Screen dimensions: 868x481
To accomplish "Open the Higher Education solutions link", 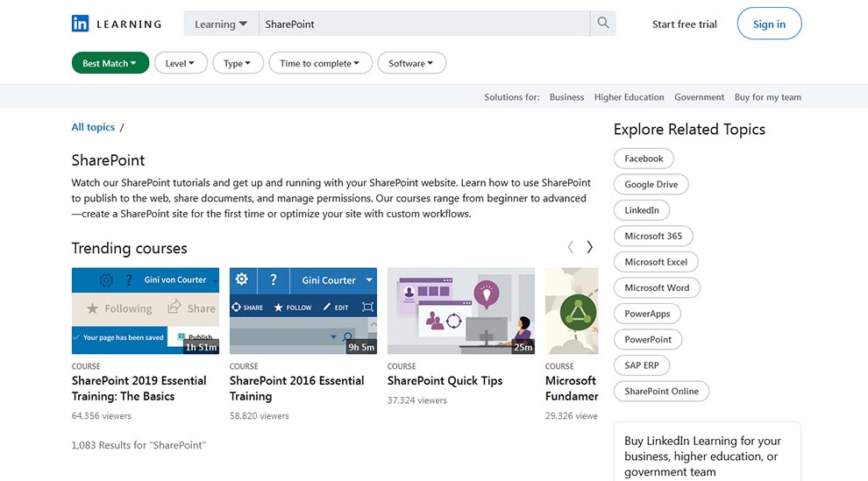I will coord(629,96).
